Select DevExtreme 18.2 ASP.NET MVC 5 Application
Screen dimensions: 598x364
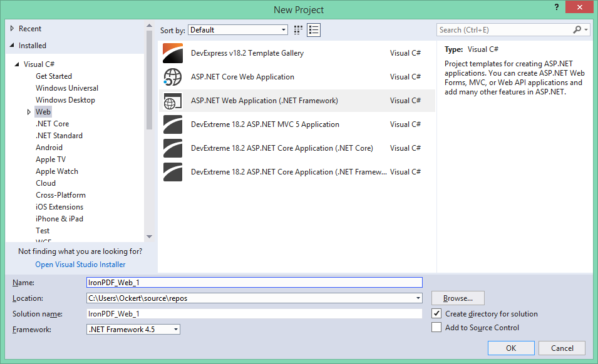coord(265,124)
